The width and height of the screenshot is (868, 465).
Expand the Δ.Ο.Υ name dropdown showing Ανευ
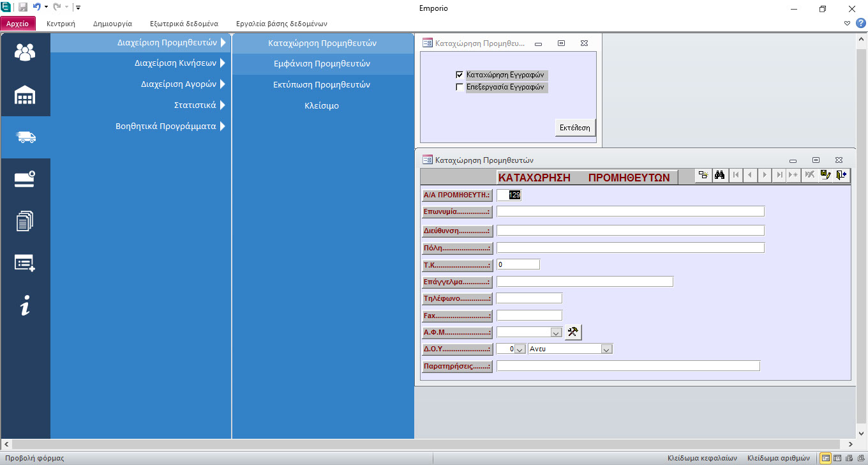[x=606, y=349]
